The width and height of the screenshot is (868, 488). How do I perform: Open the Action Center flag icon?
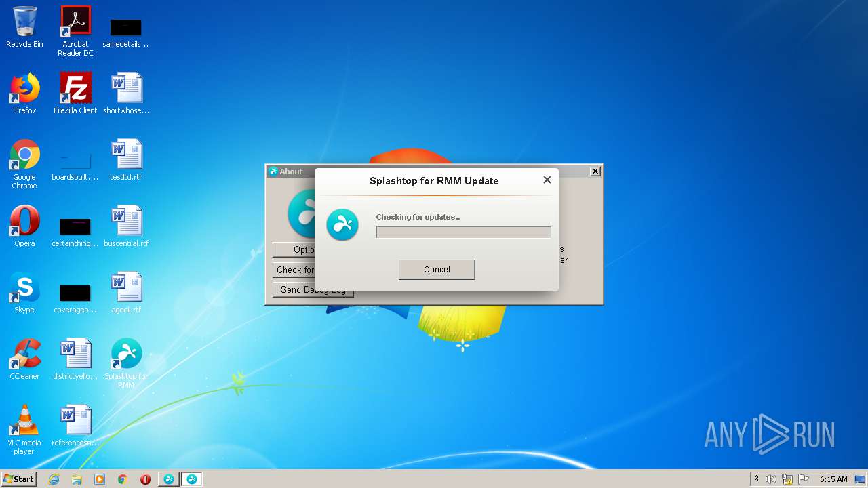pyautogui.click(x=804, y=479)
